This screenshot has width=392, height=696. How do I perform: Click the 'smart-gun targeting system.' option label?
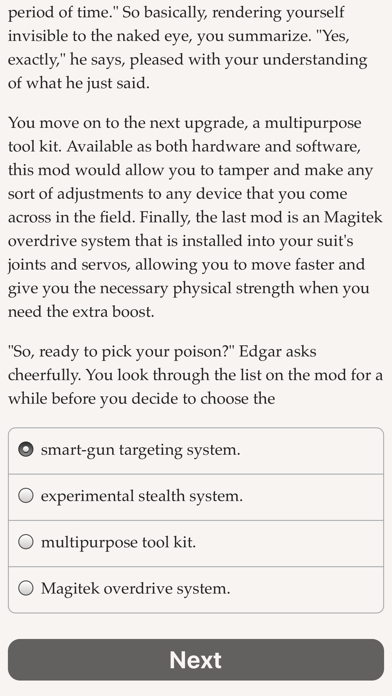pos(140,450)
